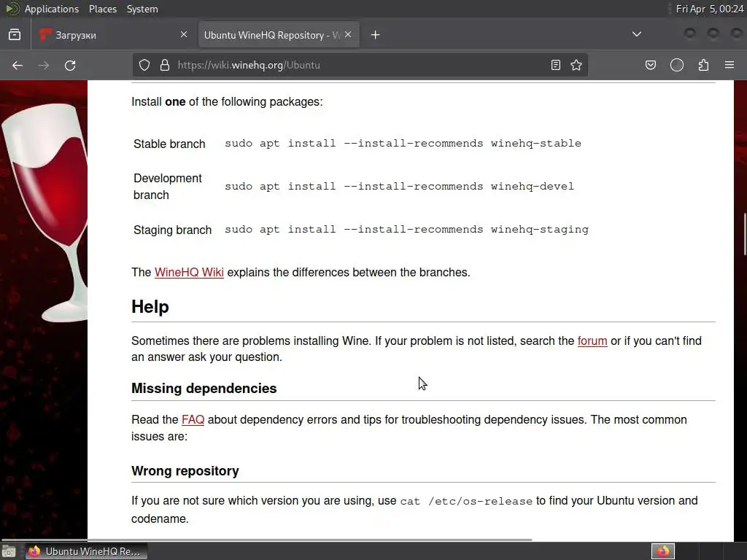
Task: Focus the URL address bar
Action: 360,65
